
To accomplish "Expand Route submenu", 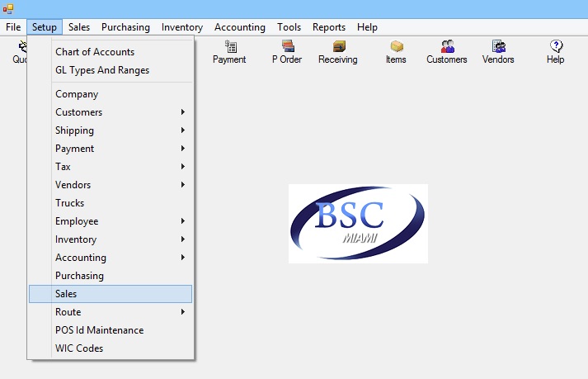I will click(x=111, y=312).
